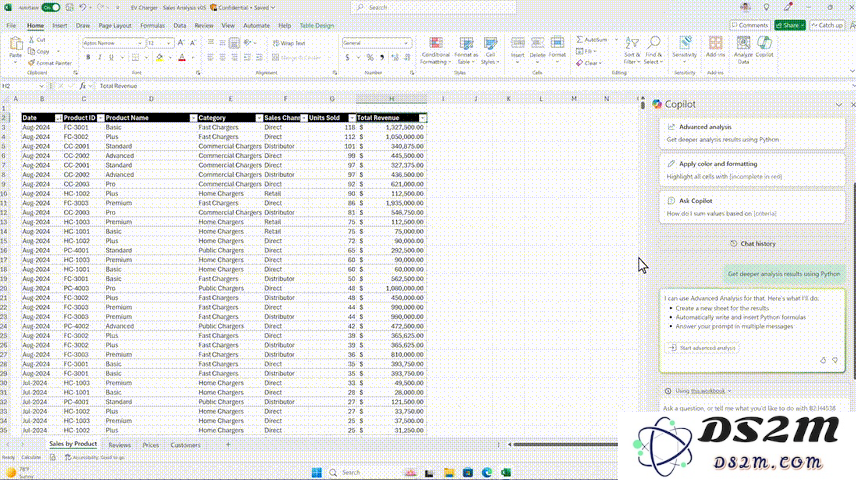Click the Find & Select magnifier icon
The width and height of the screenshot is (856, 480).
[x=653, y=43]
